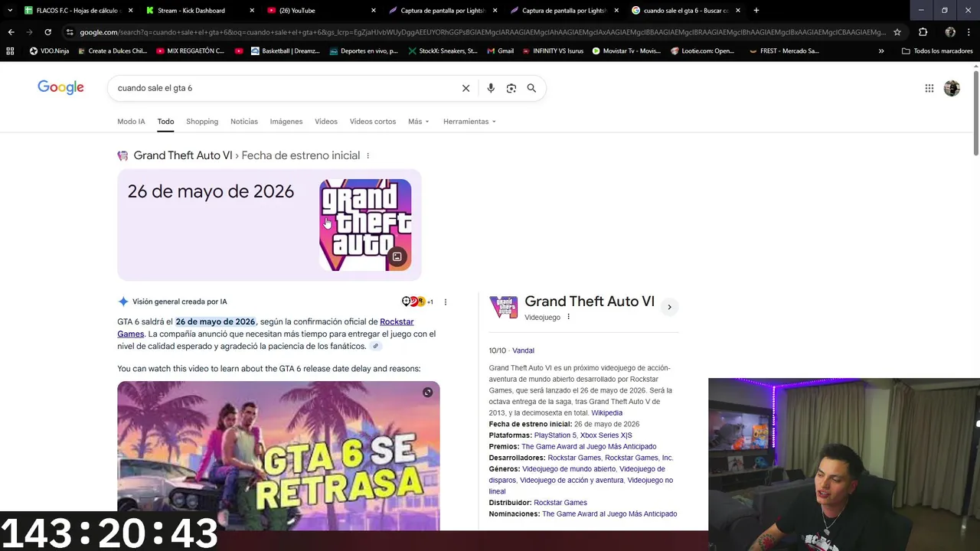
Task: Open the Grand Theft Auto logo image
Action: click(365, 225)
